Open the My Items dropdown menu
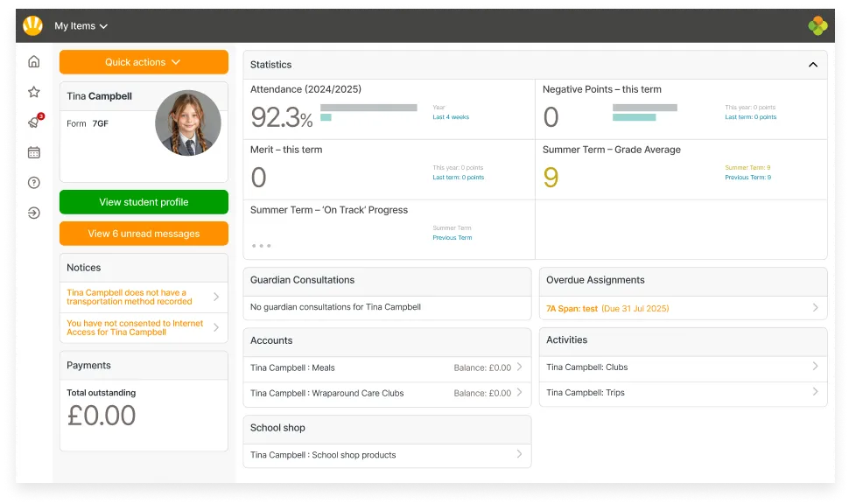 (x=81, y=26)
